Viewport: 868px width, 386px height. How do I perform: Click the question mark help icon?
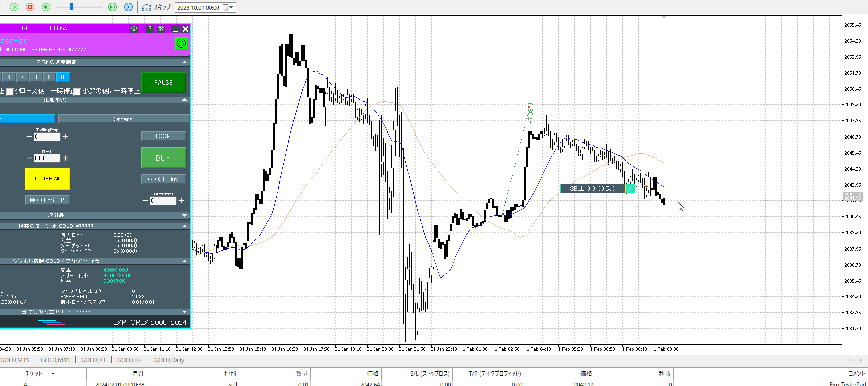[149, 29]
